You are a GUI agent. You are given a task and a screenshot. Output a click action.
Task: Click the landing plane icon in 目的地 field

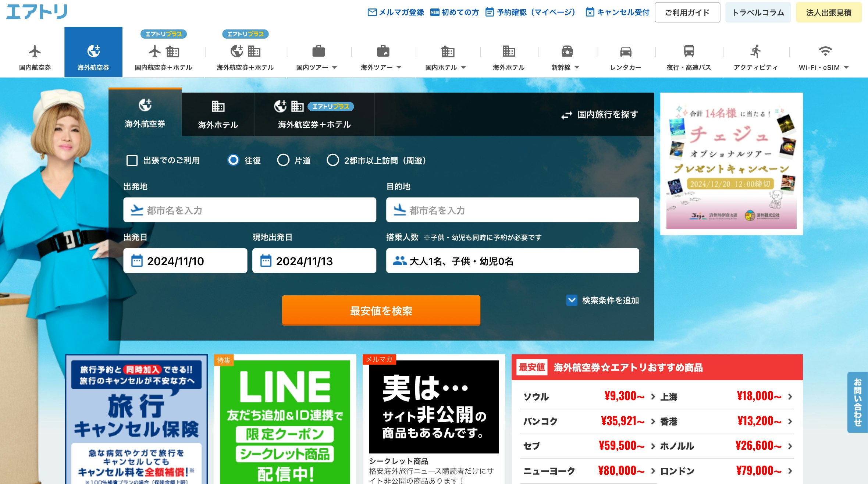click(399, 210)
